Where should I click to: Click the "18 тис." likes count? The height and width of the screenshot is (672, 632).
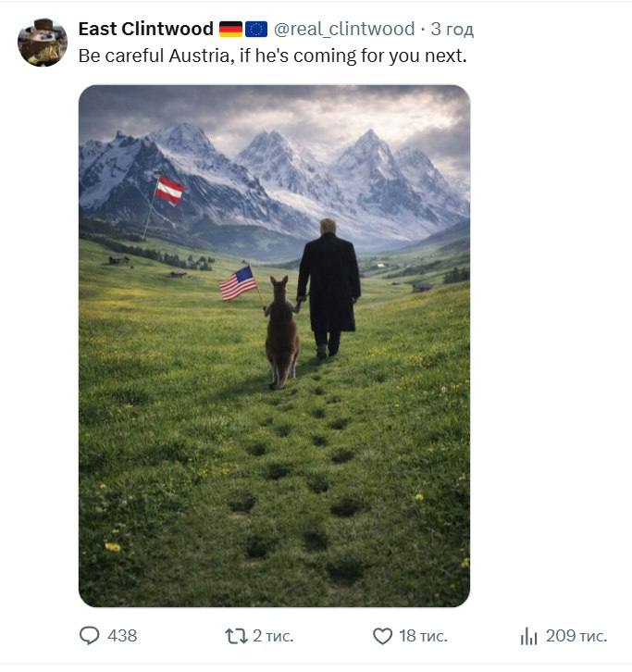pos(423,636)
